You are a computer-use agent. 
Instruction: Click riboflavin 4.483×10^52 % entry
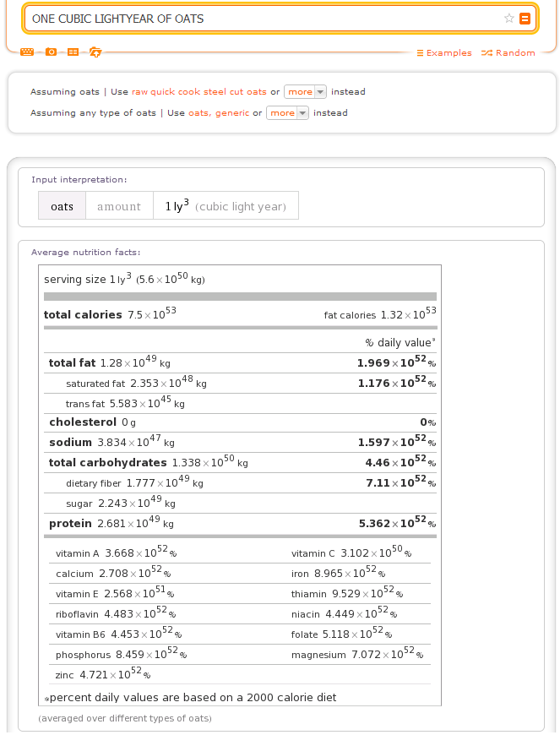(116, 613)
